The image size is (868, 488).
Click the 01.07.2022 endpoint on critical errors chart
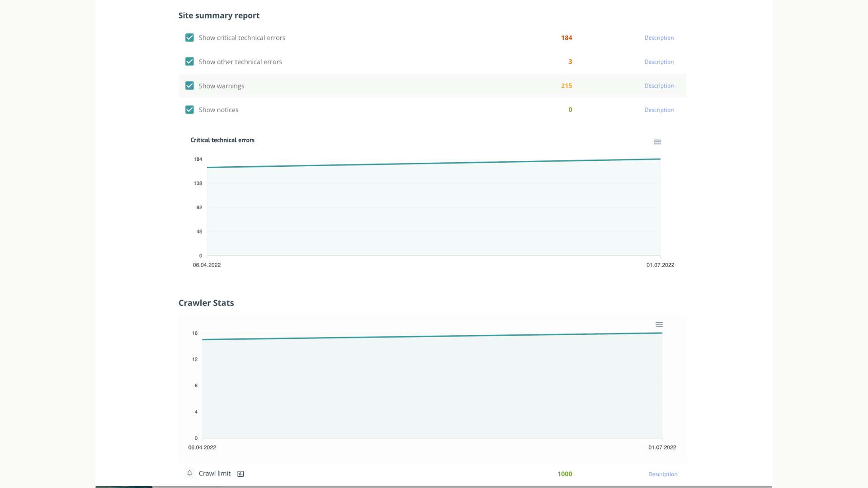click(660, 265)
